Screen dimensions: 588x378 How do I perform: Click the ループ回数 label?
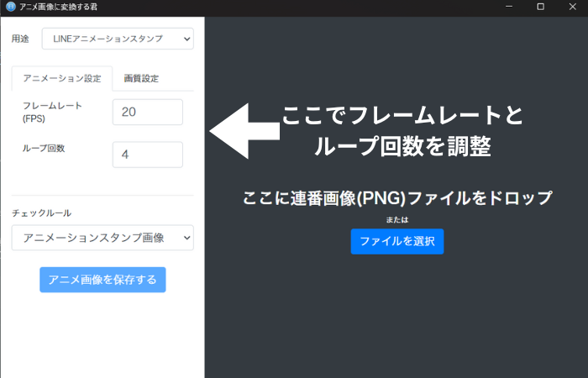tap(44, 149)
